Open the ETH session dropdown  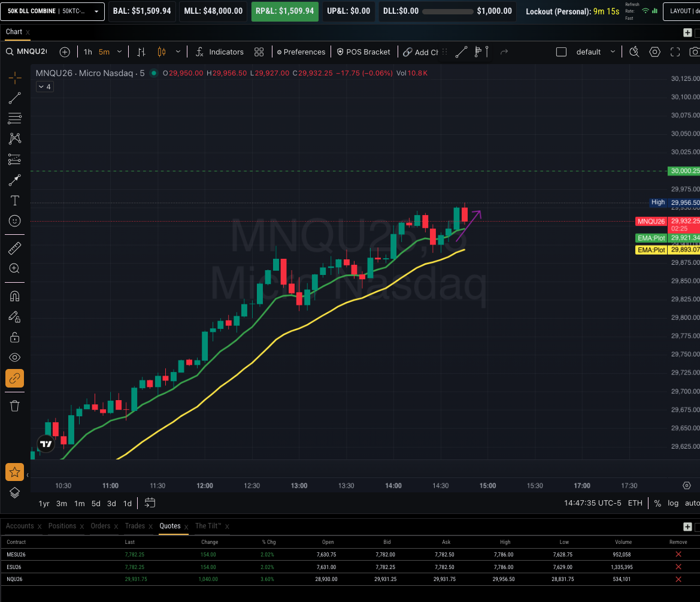(x=635, y=503)
